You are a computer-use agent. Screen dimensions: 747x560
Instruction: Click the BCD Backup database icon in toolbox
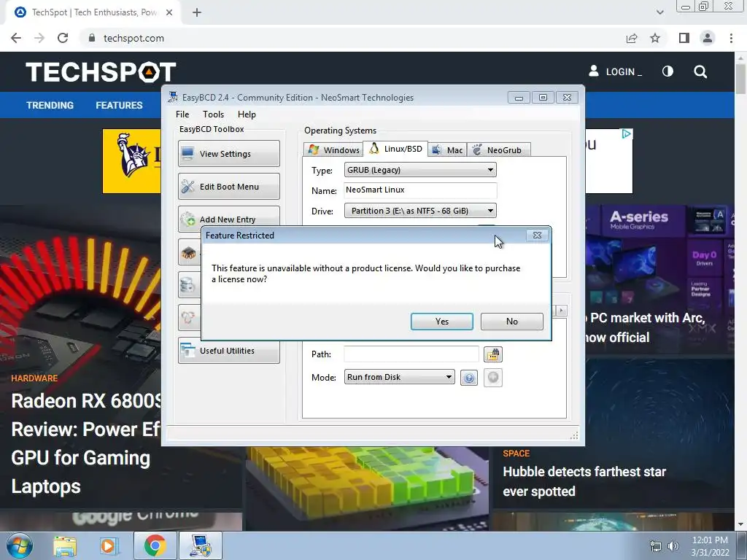187,285
